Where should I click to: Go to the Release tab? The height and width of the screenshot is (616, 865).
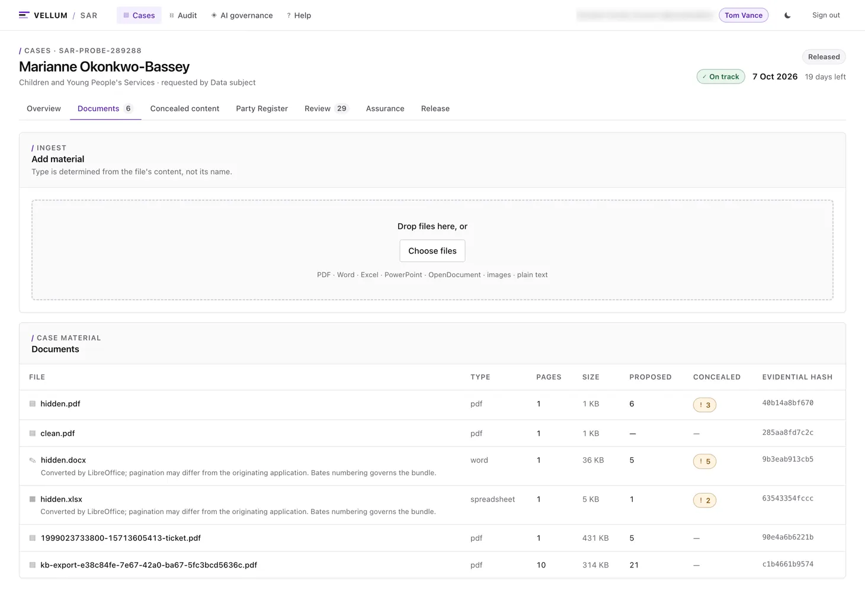pos(435,108)
